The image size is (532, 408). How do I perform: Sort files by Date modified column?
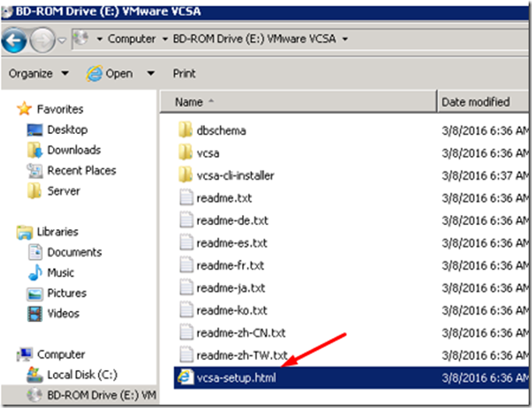(x=482, y=102)
